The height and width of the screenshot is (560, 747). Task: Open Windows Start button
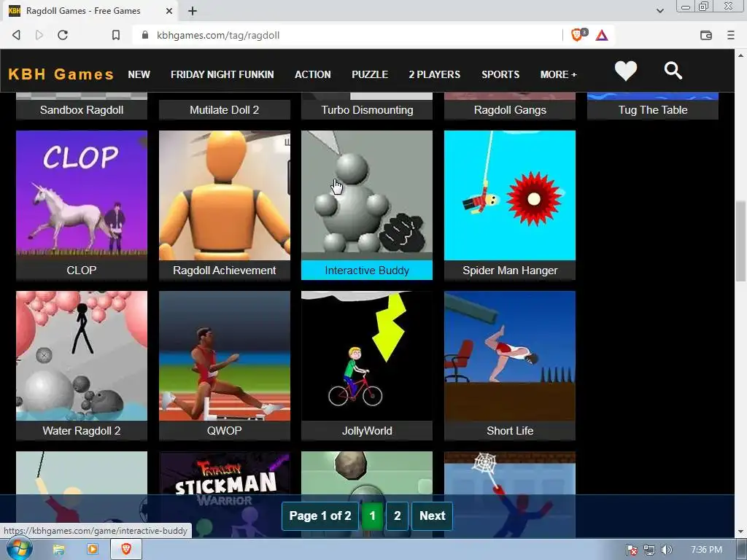[19, 549]
